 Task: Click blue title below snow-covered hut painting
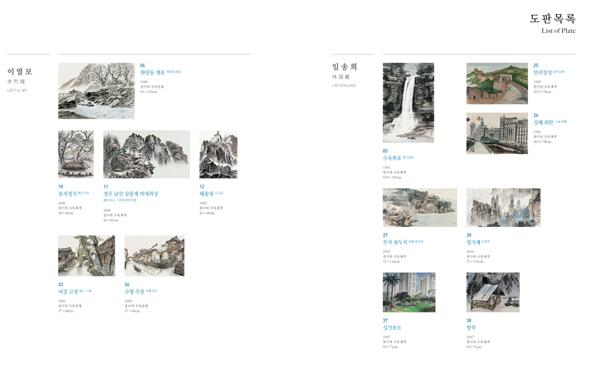[x=471, y=328]
